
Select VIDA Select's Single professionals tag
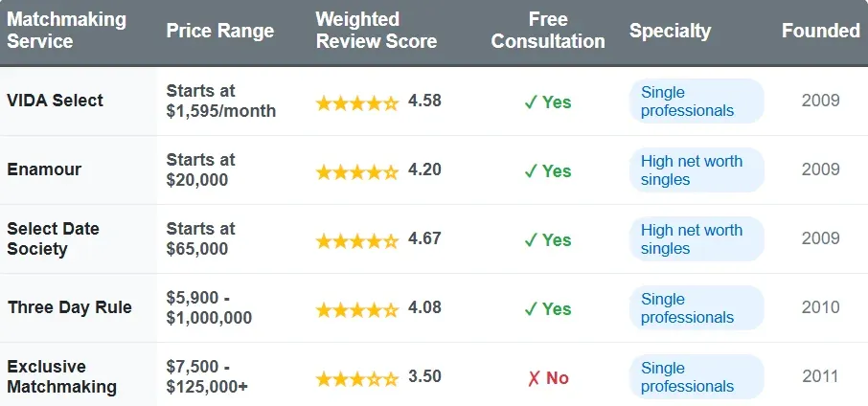tap(697, 101)
